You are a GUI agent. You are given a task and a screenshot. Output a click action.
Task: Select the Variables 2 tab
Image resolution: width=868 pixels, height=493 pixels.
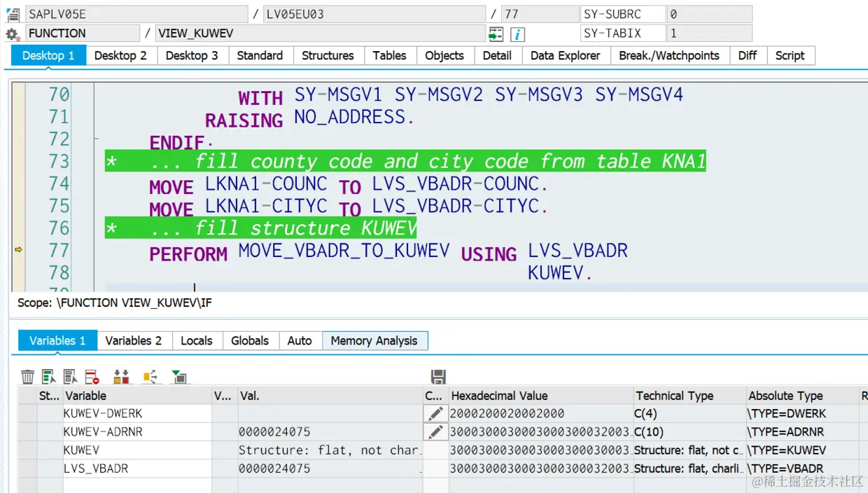click(x=134, y=340)
